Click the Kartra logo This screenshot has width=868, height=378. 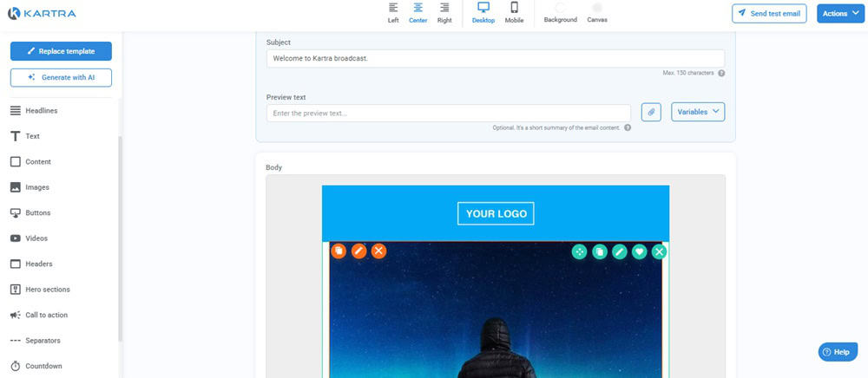pyautogui.click(x=42, y=13)
